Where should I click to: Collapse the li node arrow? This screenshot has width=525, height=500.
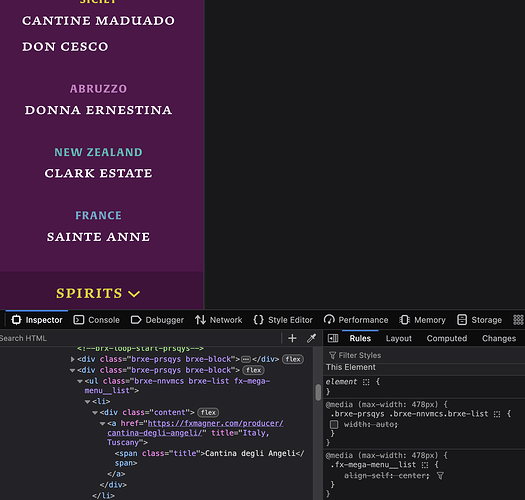87,401
